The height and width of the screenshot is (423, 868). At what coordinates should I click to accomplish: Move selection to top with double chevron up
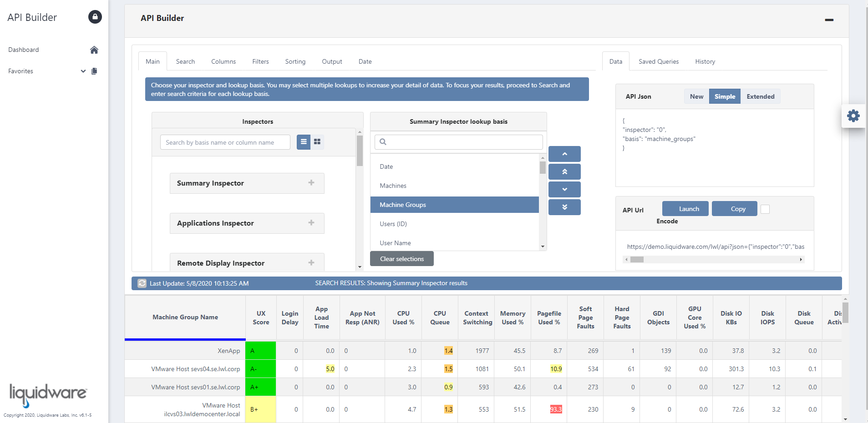564,171
